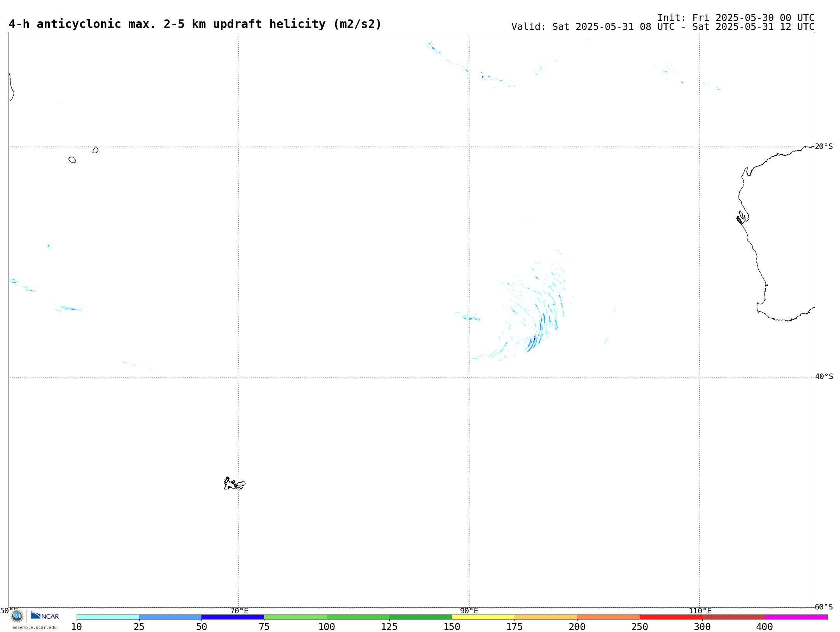This screenshot has width=840, height=632.
Task: Click the light green 75-100 colorbar segment
Action: pos(296,617)
